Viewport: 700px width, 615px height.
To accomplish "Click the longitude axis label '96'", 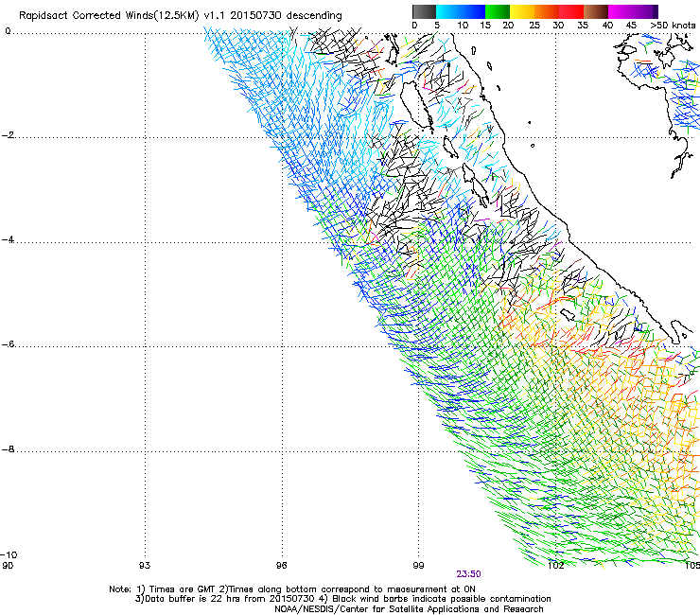I will pyautogui.click(x=281, y=566).
